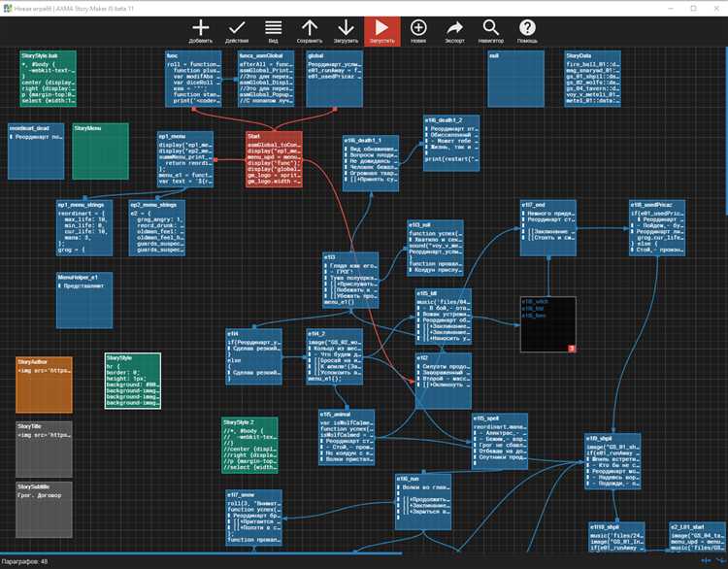Click the horizontal canvas scrollbar

(201, 553)
